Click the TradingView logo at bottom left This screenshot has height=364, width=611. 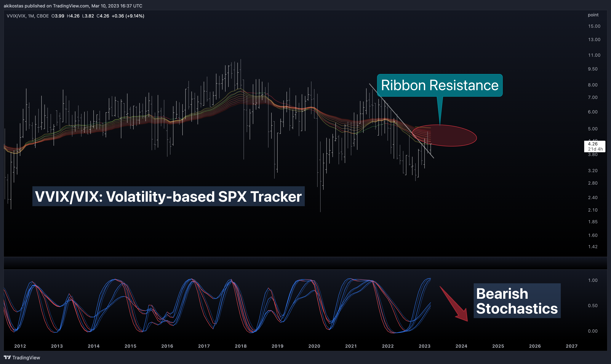coord(22,358)
